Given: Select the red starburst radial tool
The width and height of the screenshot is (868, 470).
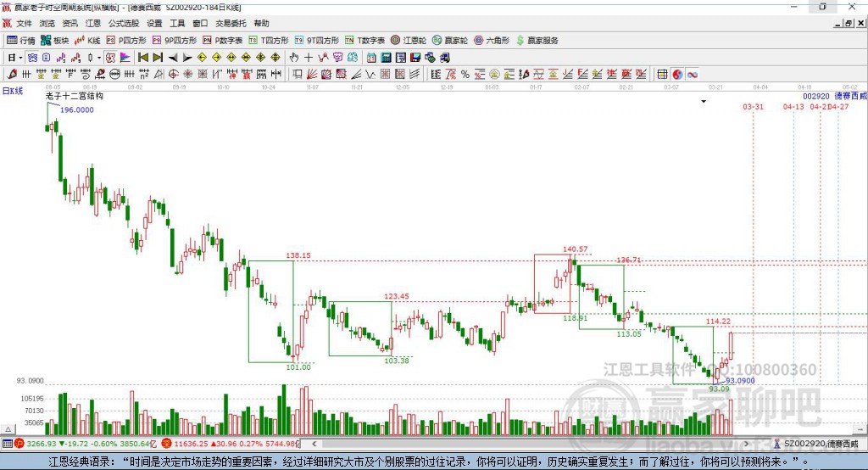Looking at the screenshot, I should pos(187,75).
